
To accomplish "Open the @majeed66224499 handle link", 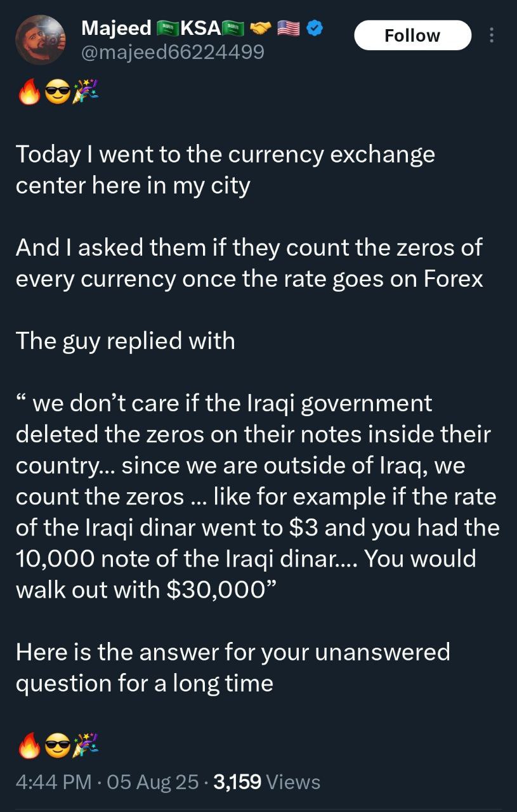I will tap(173, 51).
